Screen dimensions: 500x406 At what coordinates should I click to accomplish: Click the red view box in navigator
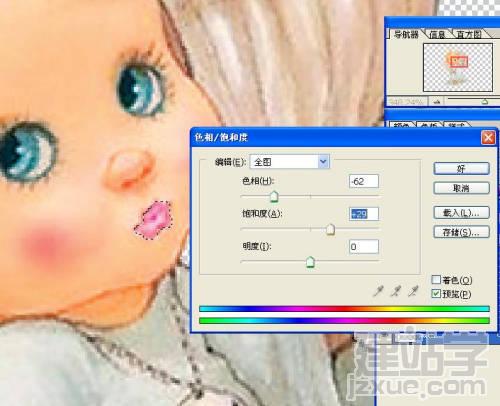pos(459,62)
